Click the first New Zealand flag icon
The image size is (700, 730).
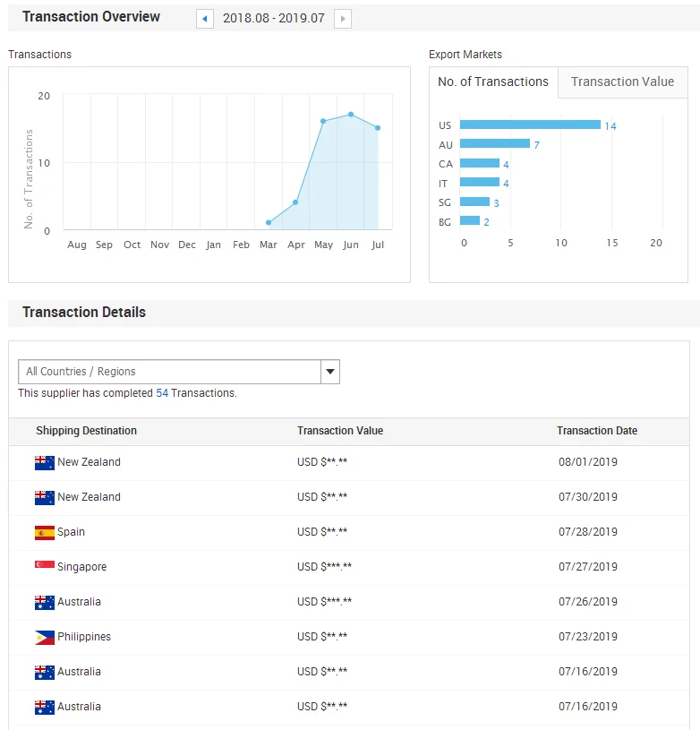[x=45, y=463]
